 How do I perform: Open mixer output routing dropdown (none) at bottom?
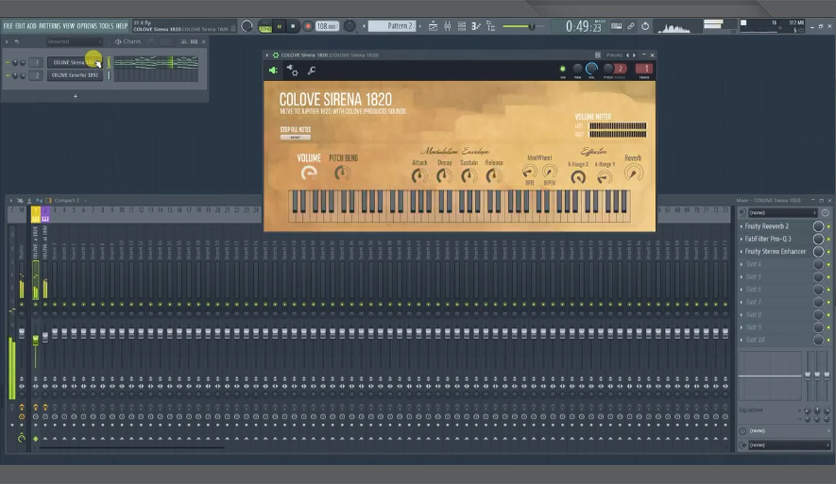(789, 445)
